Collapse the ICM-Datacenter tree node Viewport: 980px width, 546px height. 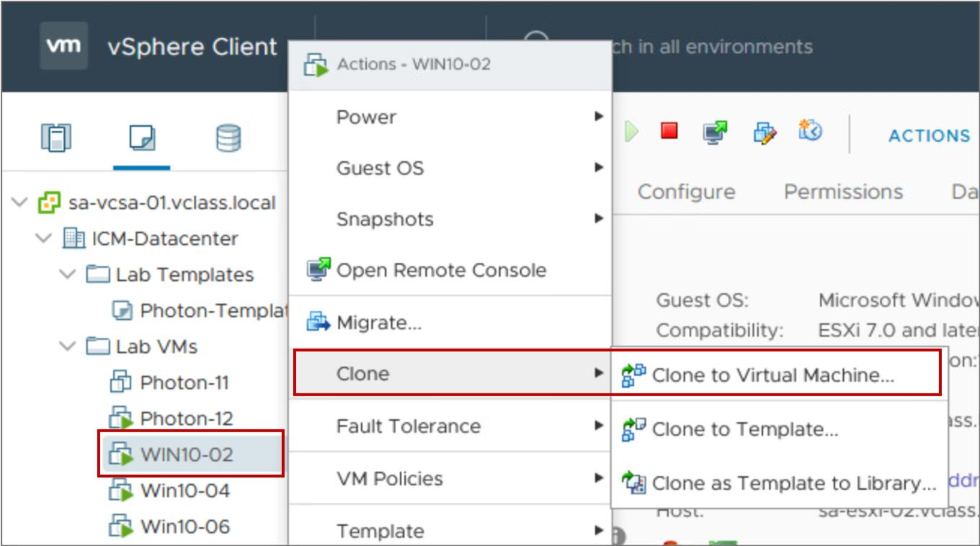pos(44,238)
